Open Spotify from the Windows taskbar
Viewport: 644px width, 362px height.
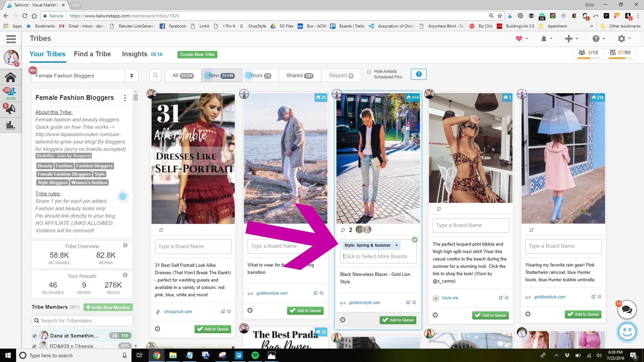pyautogui.click(x=255, y=355)
